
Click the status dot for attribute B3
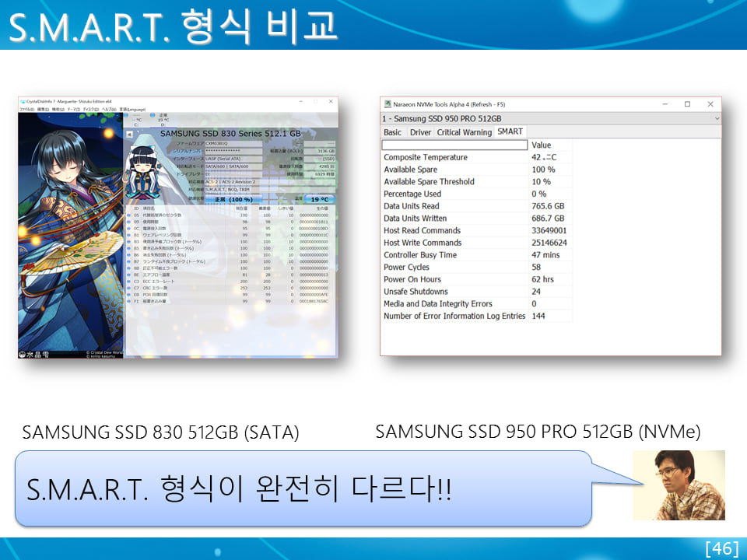tap(128, 242)
